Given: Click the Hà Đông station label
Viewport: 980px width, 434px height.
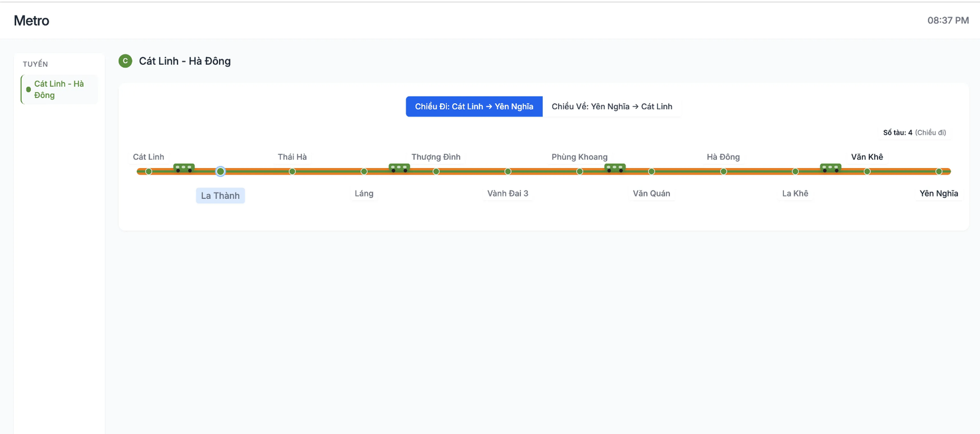Looking at the screenshot, I should point(723,157).
